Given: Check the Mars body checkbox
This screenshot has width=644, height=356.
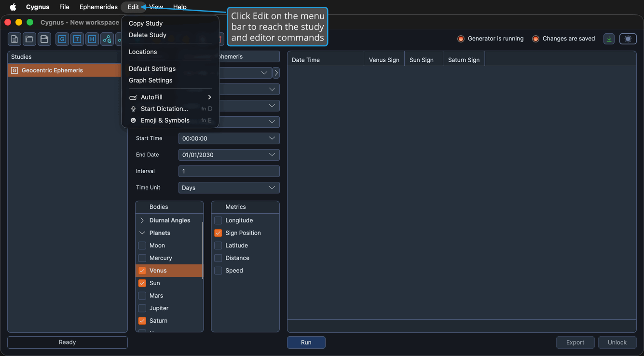Looking at the screenshot, I should (142, 296).
